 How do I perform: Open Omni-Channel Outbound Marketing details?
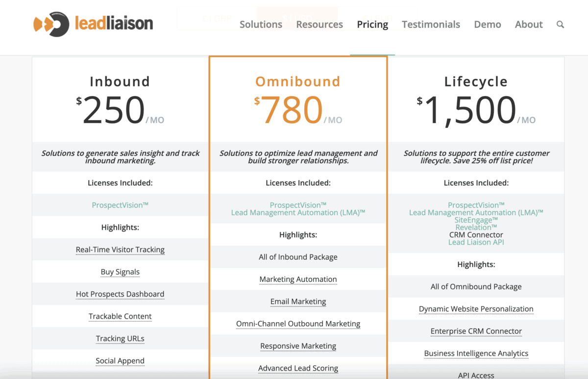point(298,324)
